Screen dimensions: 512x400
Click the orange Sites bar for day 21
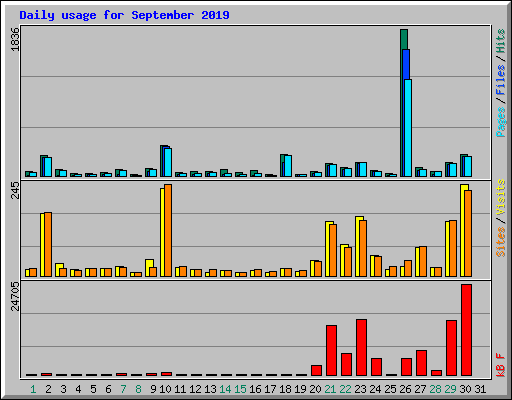coord(333,250)
